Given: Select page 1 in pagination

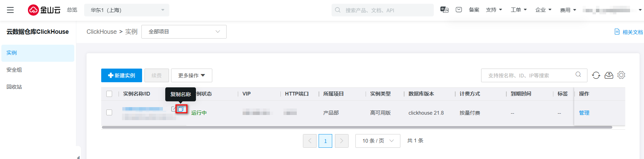Looking at the screenshot, I should click(325, 141).
